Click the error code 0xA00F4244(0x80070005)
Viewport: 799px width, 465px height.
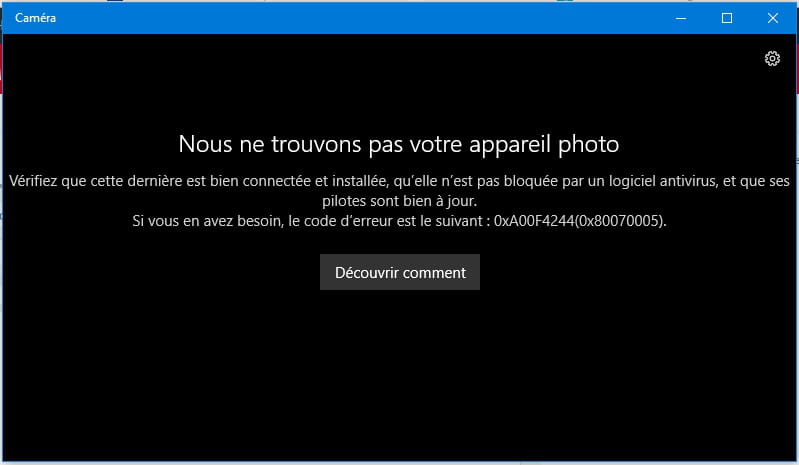(580, 221)
